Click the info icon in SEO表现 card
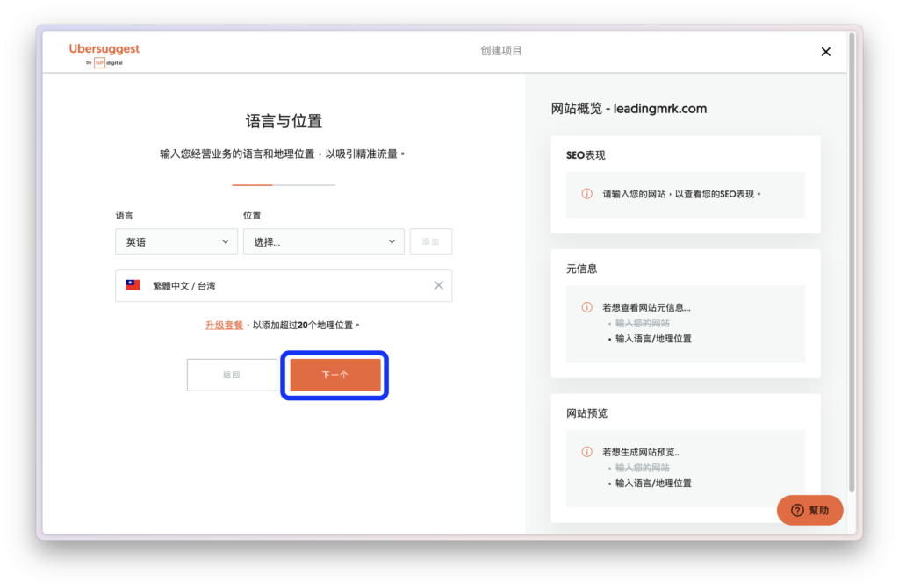This screenshot has width=899, height=588. click(586, 194)
